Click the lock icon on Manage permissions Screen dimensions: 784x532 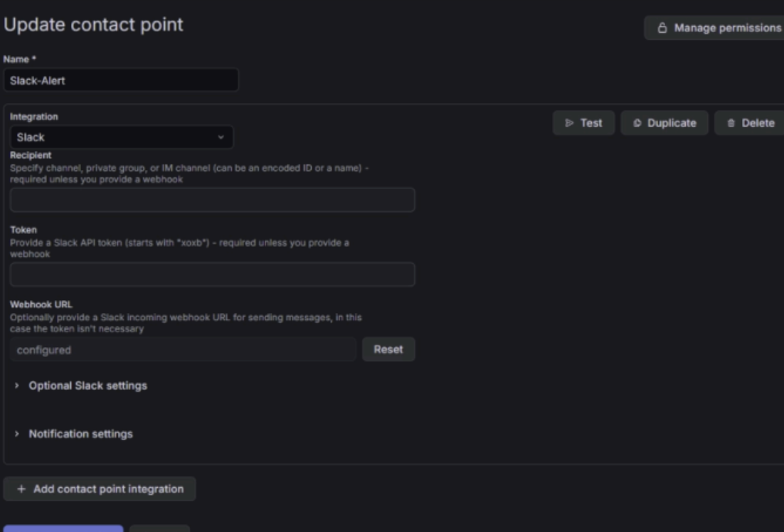(662, 28)
